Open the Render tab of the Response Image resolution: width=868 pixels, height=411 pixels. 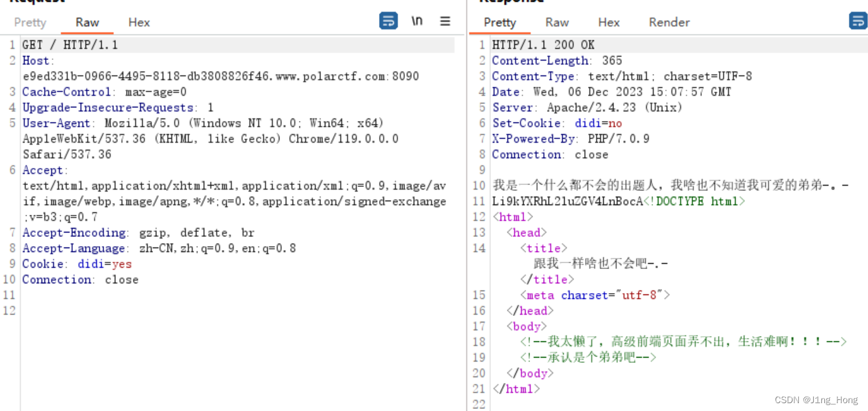pyautogui.click(x=669, y=22)
